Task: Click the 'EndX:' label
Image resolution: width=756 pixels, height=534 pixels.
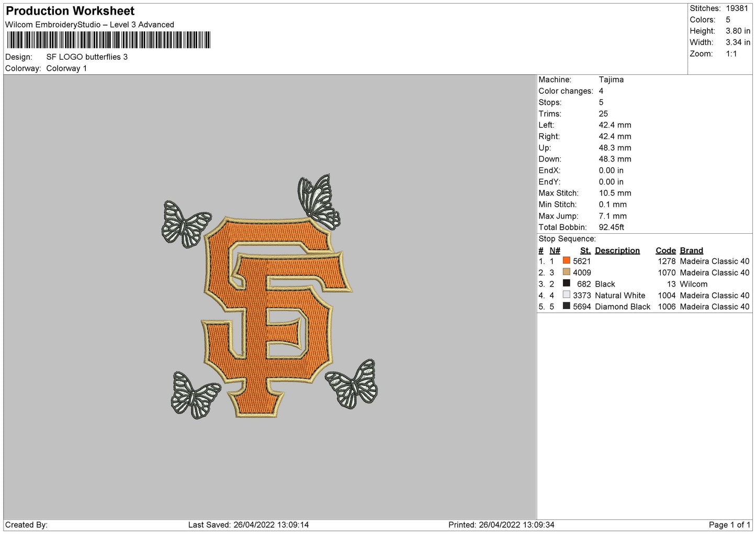Action: point(549,171)
